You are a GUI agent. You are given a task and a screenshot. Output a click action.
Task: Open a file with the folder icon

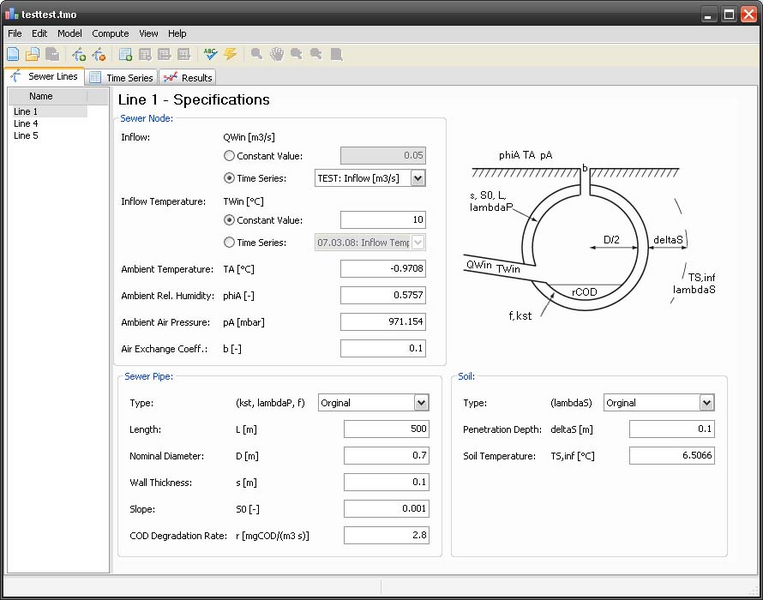[x=32, y=54]
